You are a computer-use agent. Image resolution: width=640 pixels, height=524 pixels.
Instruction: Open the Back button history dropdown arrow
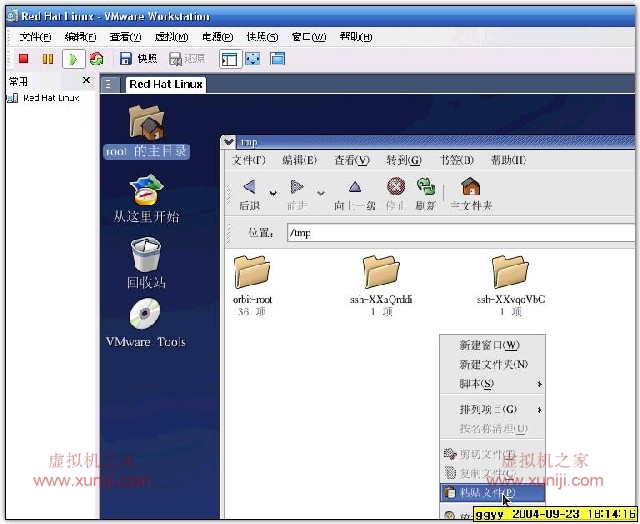point(273,192)
